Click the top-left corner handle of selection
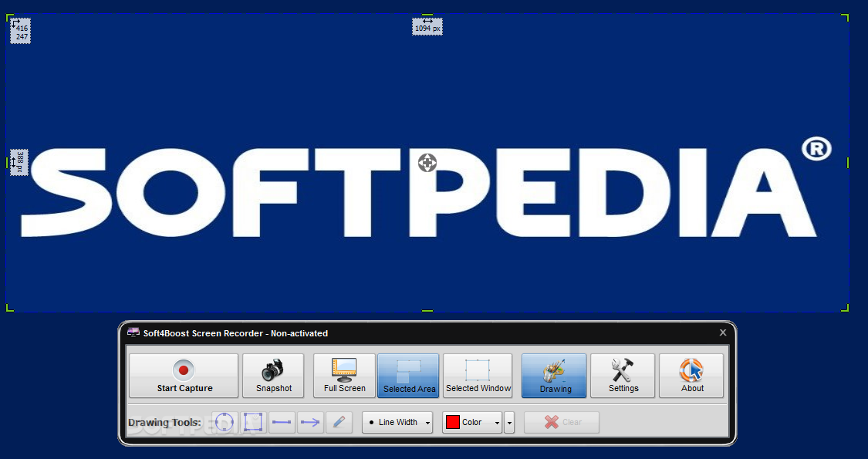868x459 pixels. (x=9, y=18)
